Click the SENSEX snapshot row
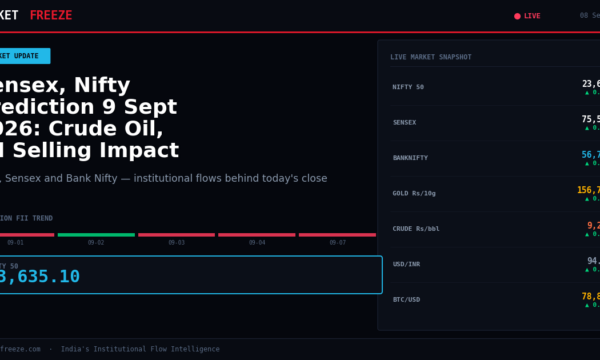 click(495, 122)
